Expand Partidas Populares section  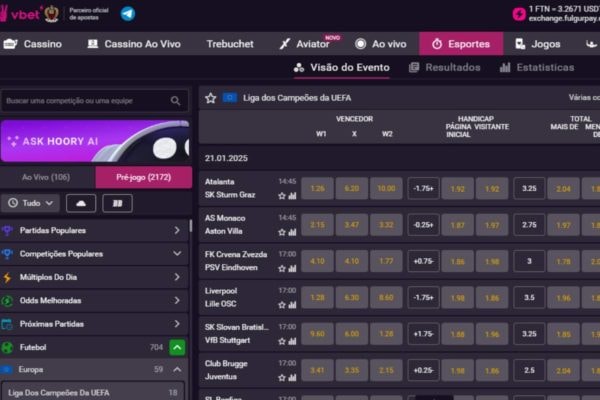[177, 230]
